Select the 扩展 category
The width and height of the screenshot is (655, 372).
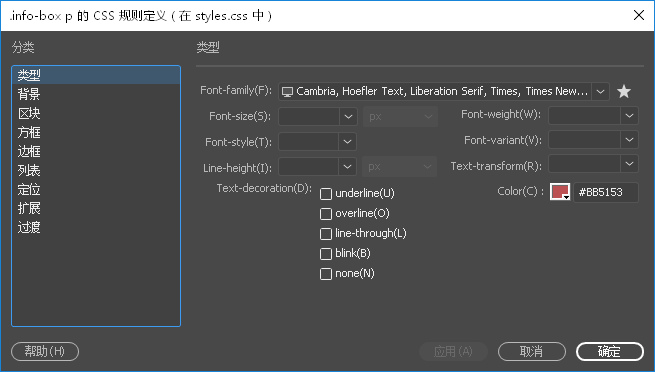(x=96, y=208)
